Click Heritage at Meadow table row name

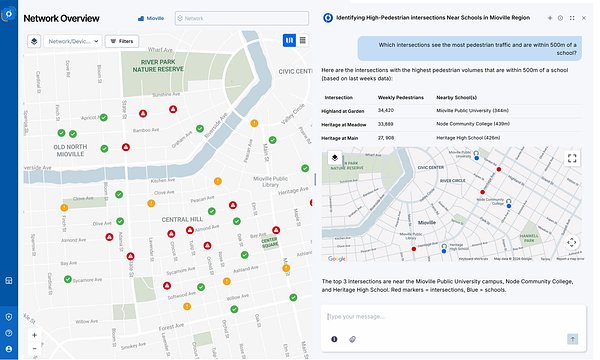click(344, 125)
